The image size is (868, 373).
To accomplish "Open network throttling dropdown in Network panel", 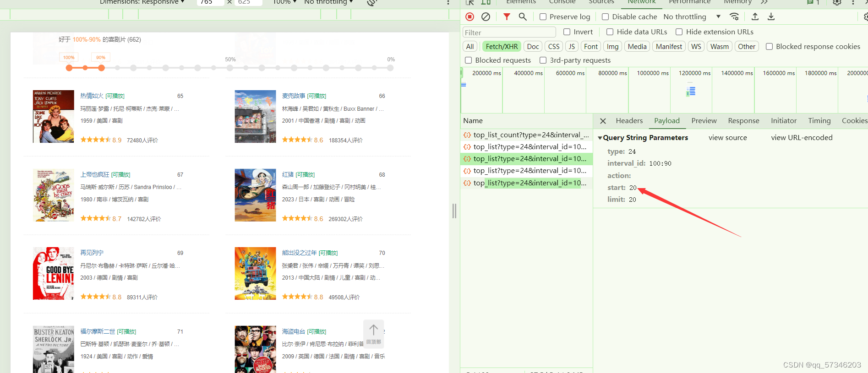I will pyautogui.click(x=692, y=17).
